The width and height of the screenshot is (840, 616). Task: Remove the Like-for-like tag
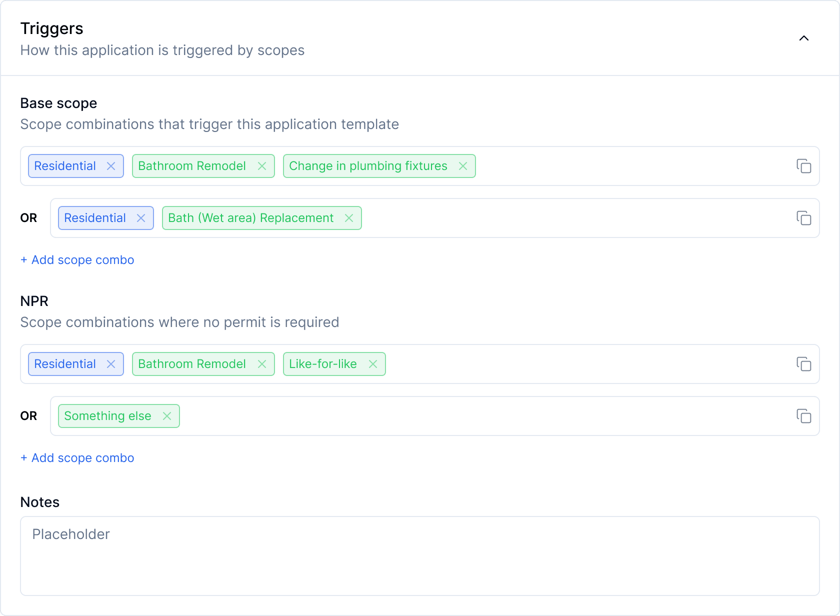(372, 363)
